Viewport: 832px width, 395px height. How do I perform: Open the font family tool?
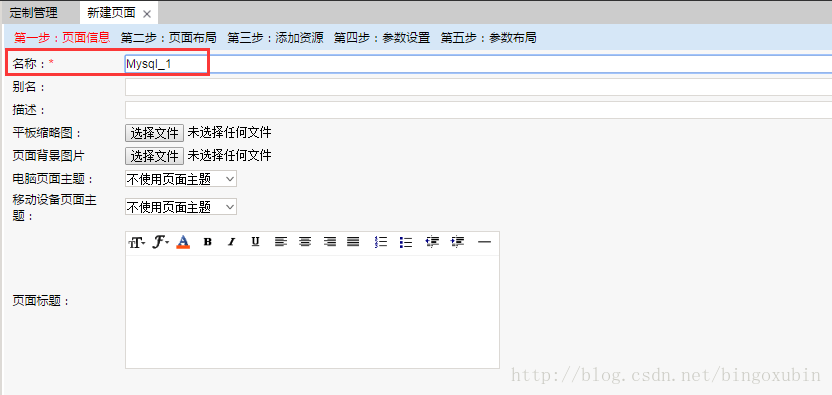pos(160,243)
